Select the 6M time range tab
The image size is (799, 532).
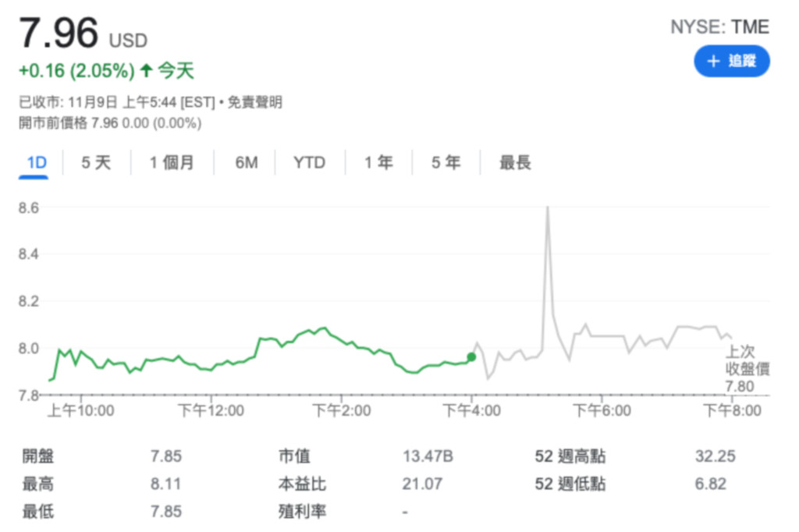pos(246,162)
